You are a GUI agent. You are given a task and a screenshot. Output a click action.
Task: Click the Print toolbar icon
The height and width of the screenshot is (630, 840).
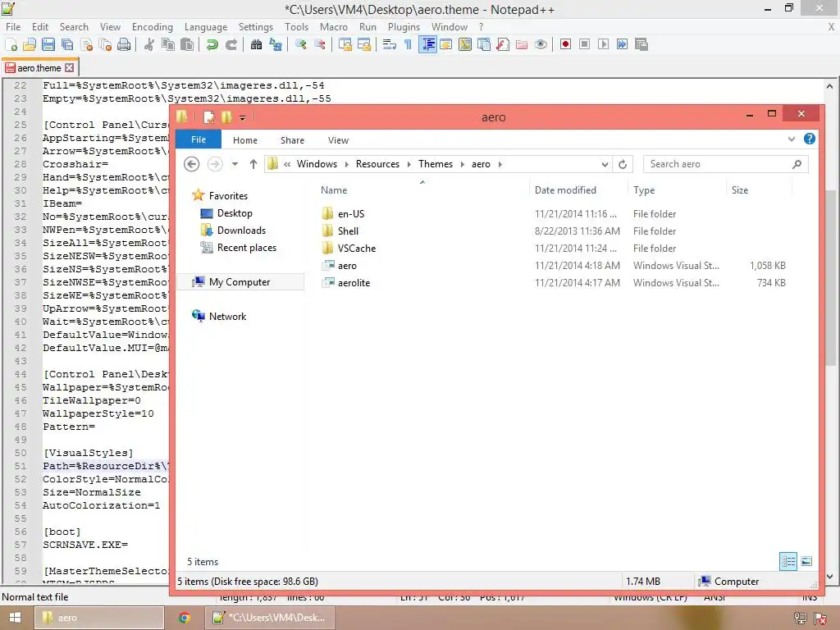point(124,44)
